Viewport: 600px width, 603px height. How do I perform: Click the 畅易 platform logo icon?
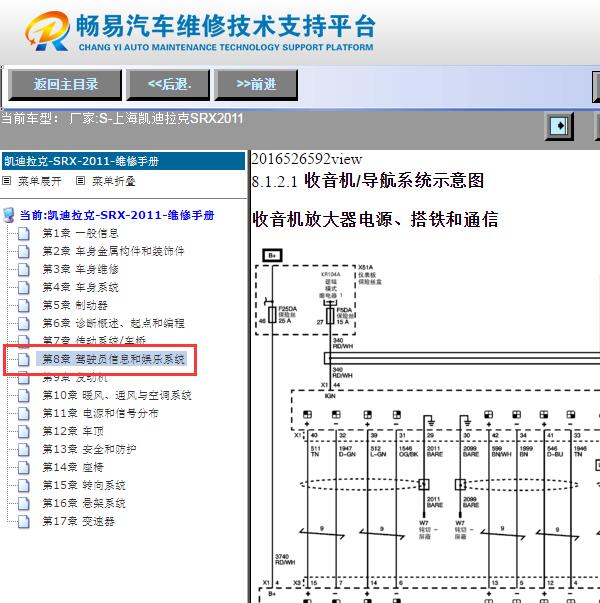[x=48, y=31]
